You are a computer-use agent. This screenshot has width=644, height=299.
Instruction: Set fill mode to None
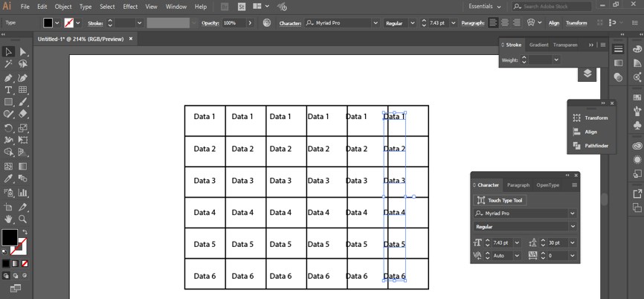pos(25,263)
